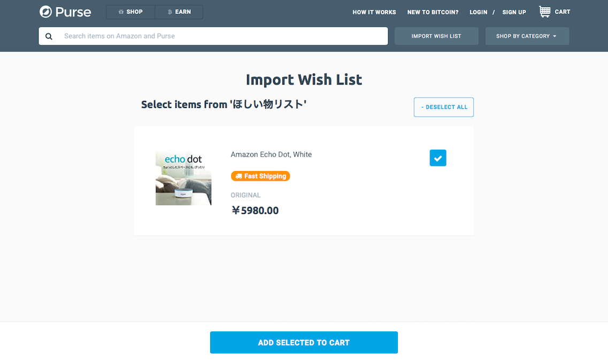Viewport: 608px width, 364px height.
Task: Click the Import Wish List button
Action: [436, 36]
